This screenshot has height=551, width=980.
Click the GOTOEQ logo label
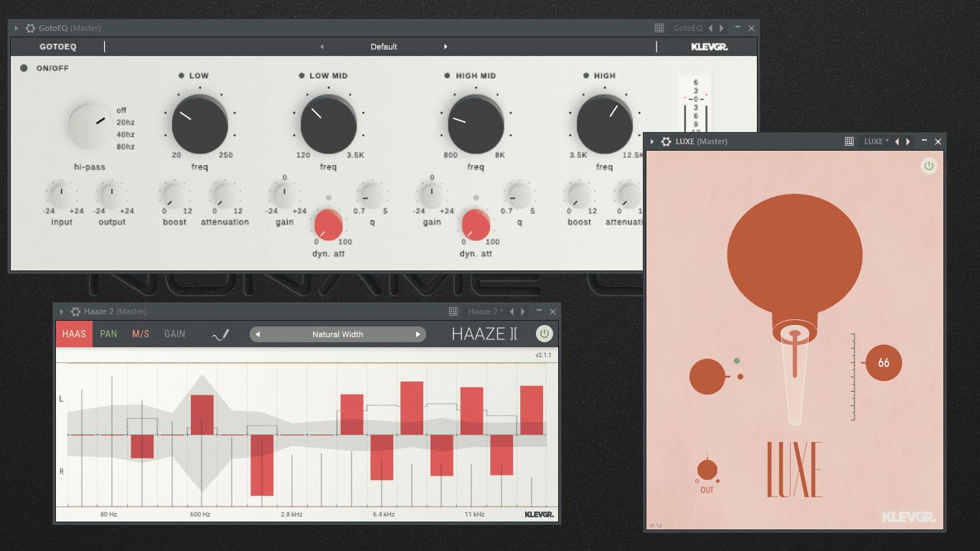tap(58, 47)
